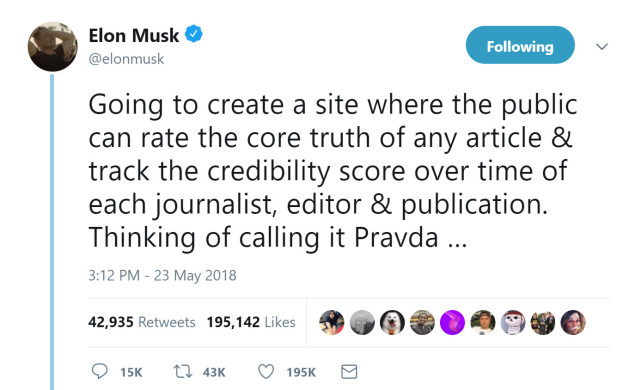
Task: Open the 3:12 PM - 23 May 2018 timestamp
Action: pyautogui.click(x=162, y=275)
